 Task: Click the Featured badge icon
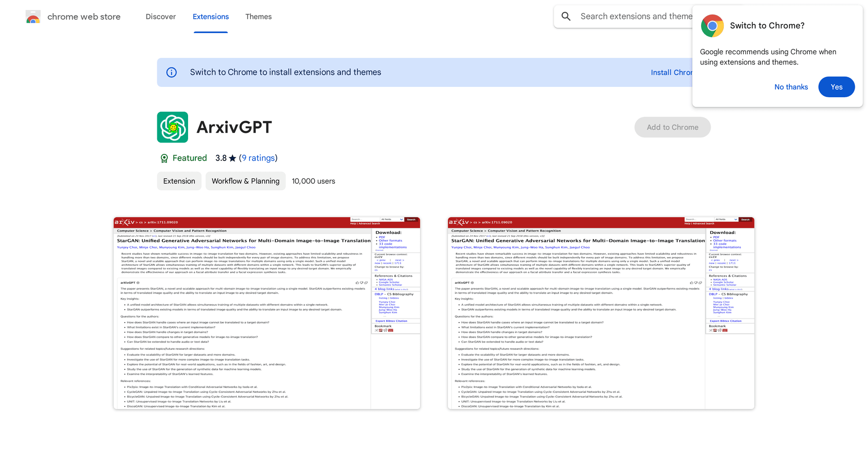(x=164, y=158)
